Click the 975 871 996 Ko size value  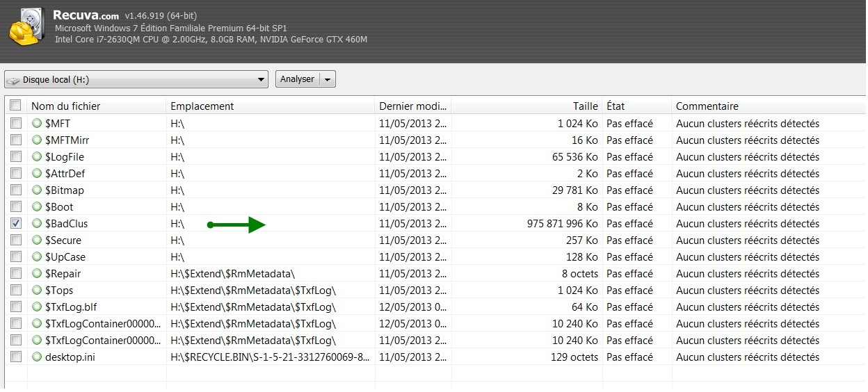[x=563, y=224]
